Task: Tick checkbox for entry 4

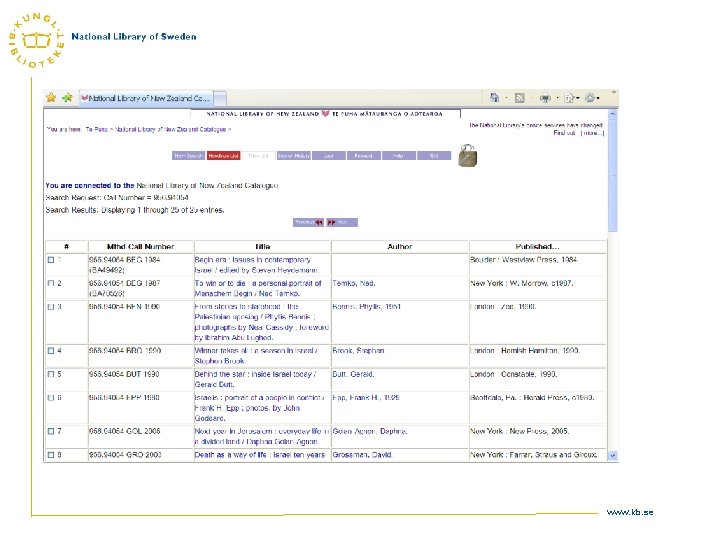Action: click(x=51, y=351)
